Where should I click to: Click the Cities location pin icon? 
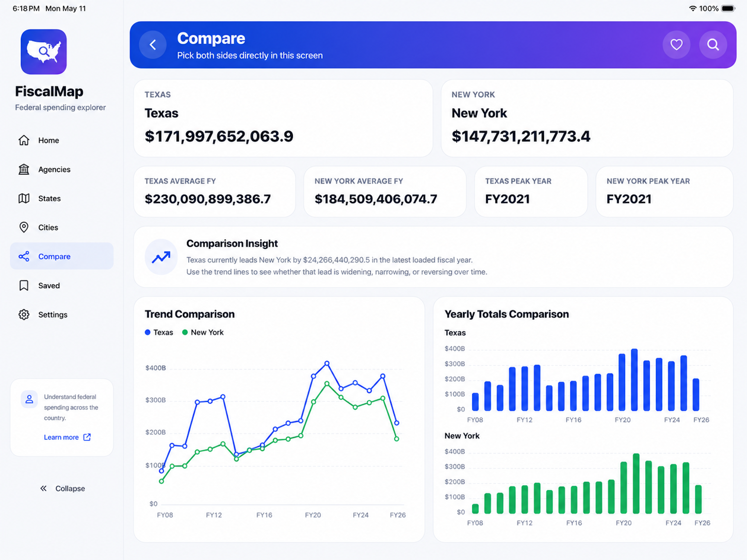coord(24,227)
